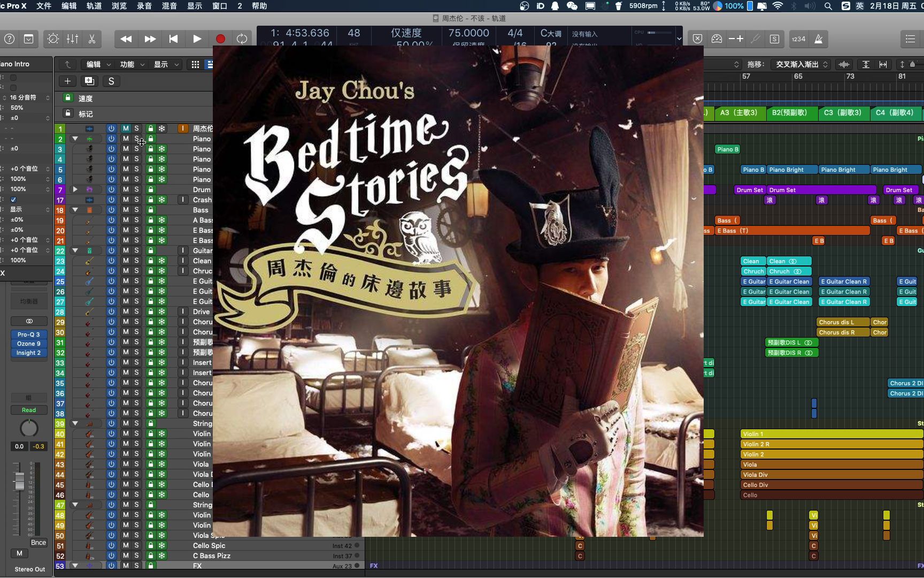The image size is (924, 578).
Task: Toggle freeze snowflake on track 19 A Bass
Action: pos(161,220)
